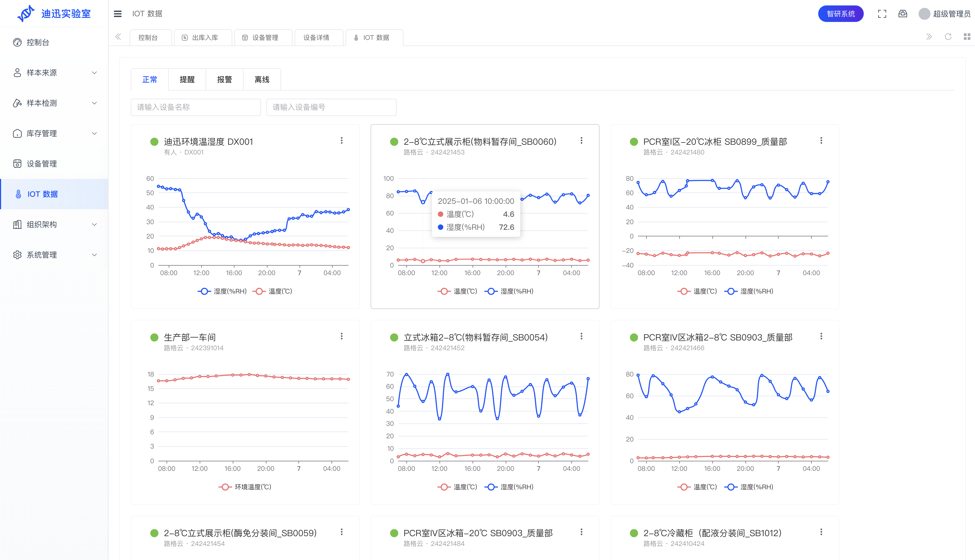The width and height of the screenshot is (975, 560).
Task: Open 控制台 in the sidebar
Action: tap(54, 42)
